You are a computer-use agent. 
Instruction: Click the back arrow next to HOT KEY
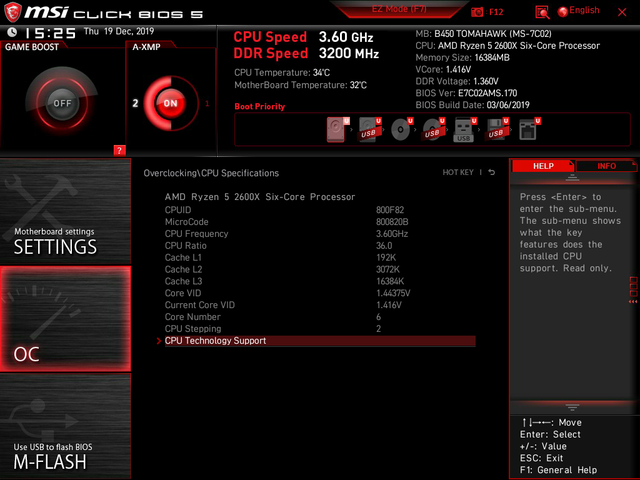tap(492, 172)
